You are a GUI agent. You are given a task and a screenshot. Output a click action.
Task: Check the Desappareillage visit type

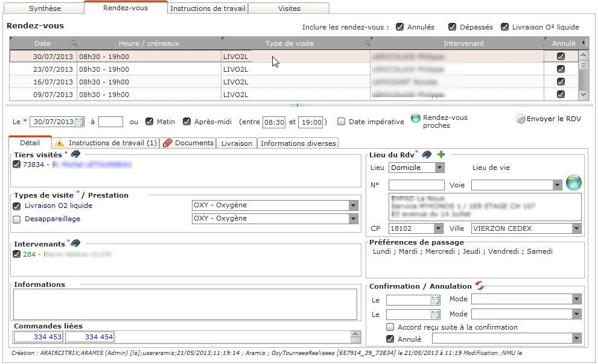[17, 219]
